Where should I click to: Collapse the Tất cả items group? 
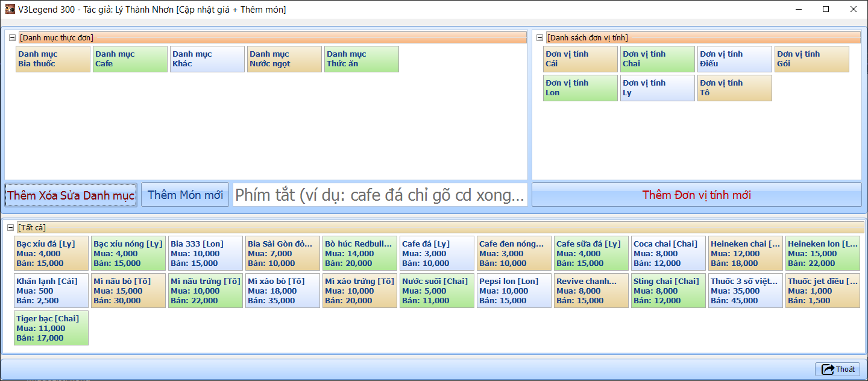point(10,228)
